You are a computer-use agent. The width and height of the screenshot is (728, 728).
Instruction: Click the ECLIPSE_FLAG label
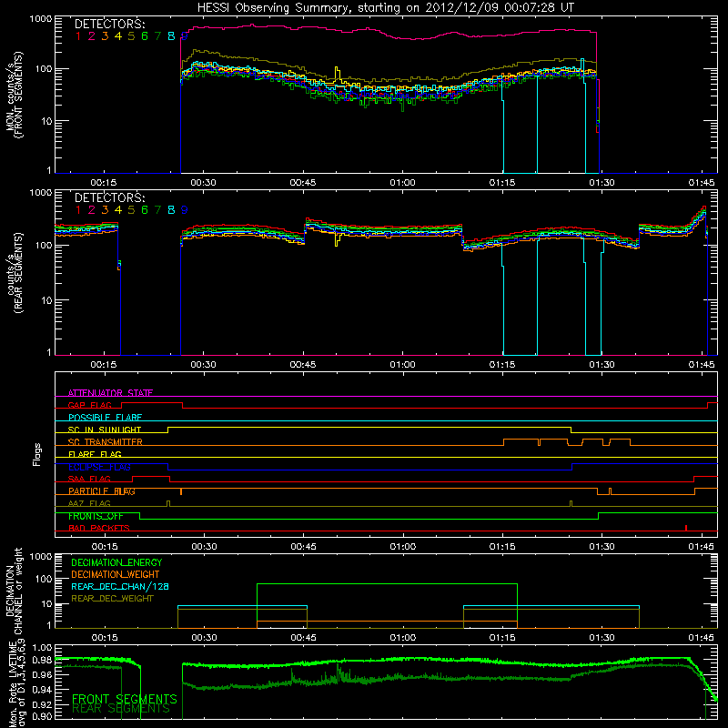click(x=99, y=467)
